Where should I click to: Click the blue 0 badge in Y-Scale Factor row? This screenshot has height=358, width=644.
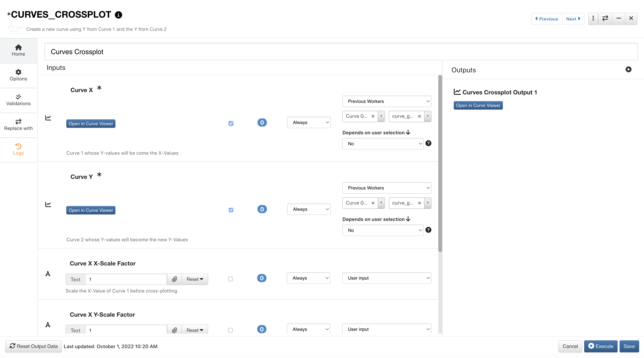(262, 329)
